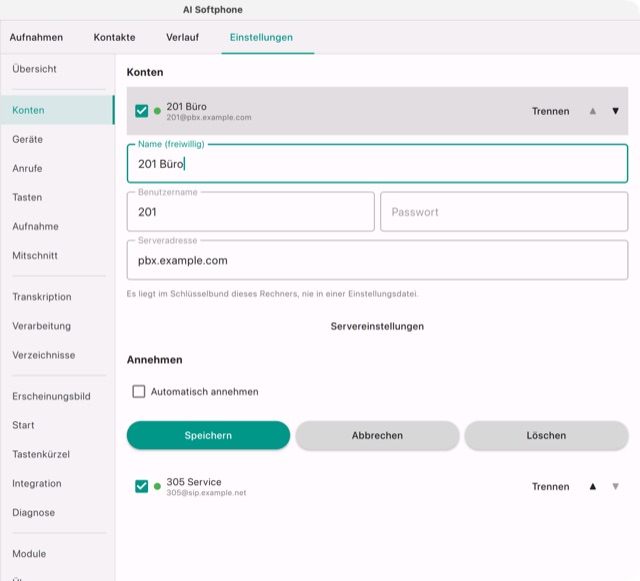Viewport: 640px width, 581px height.
Task: Uncheck the 305 Service account checkbox
Action: click(x=142, y=486)
